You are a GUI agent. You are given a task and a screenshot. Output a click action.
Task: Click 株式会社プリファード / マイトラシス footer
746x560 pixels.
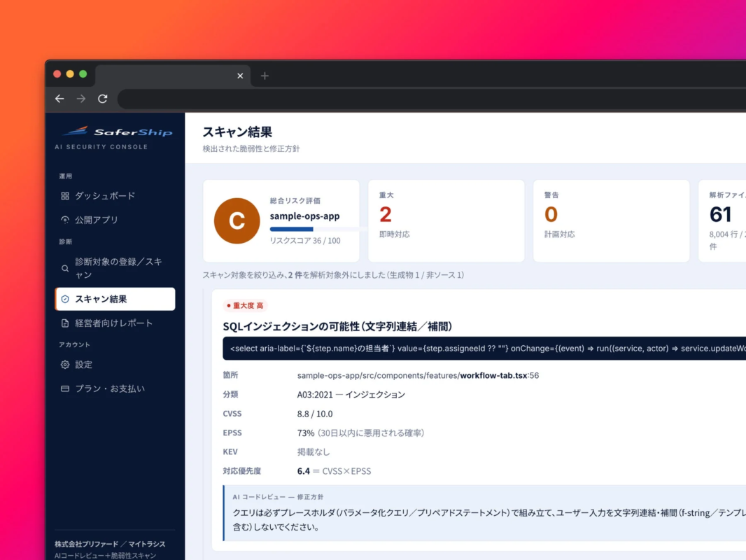(110, 544)
